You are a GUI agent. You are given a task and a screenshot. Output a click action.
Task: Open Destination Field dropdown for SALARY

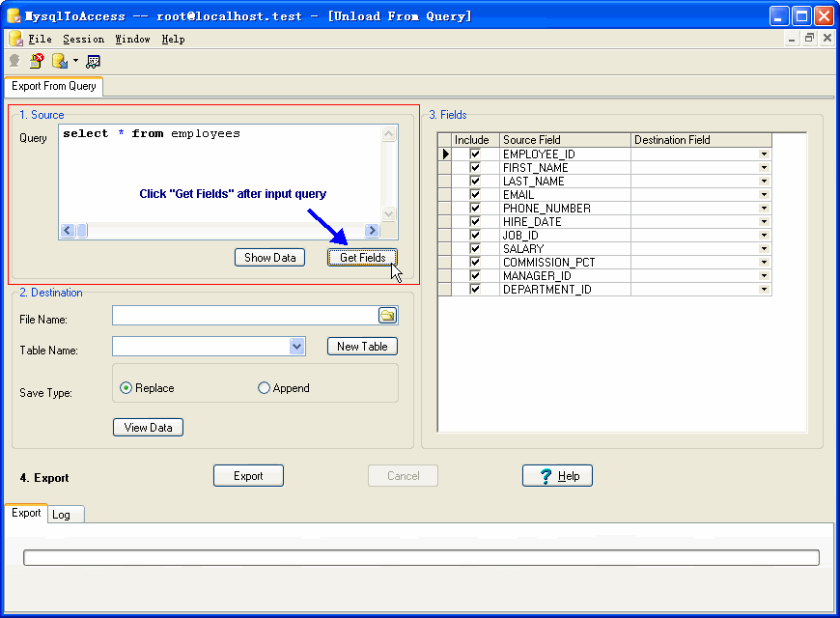point(764,248)
